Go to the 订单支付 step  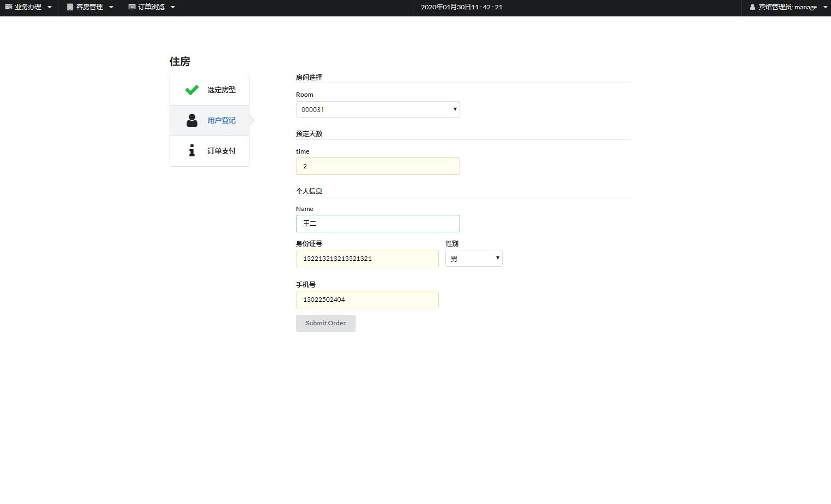tap(210, 151)
